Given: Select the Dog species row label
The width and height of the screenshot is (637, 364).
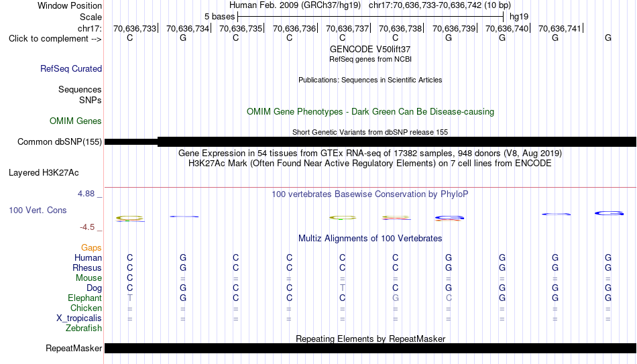Looking at the screenshot, I should (x=95, y=288).
